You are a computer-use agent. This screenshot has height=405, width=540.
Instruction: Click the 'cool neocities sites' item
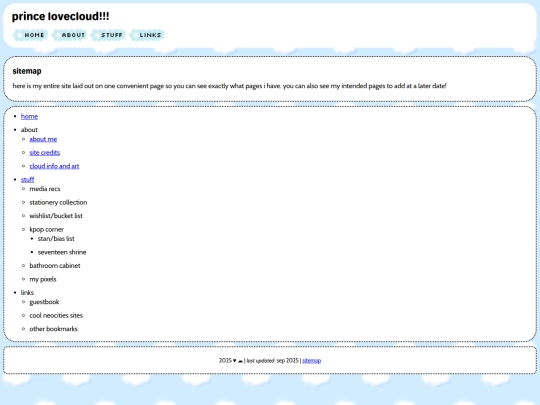click(56, 315)
